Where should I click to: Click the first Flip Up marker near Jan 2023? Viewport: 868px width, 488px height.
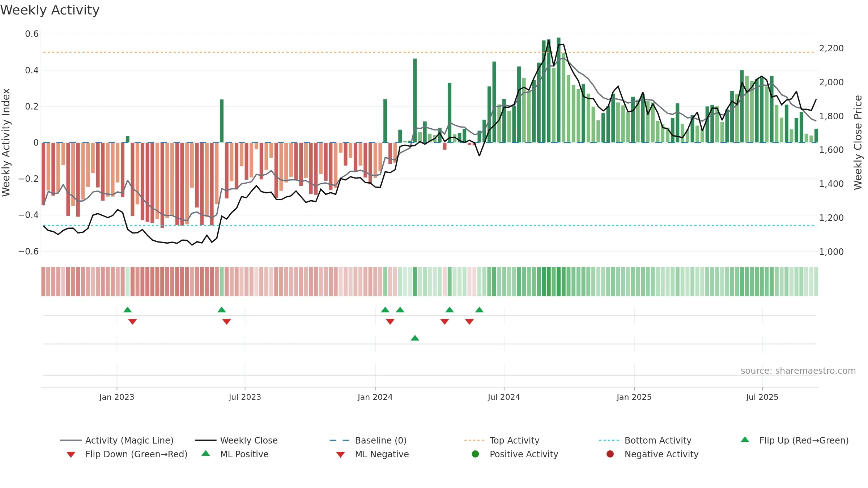(128, 310)
